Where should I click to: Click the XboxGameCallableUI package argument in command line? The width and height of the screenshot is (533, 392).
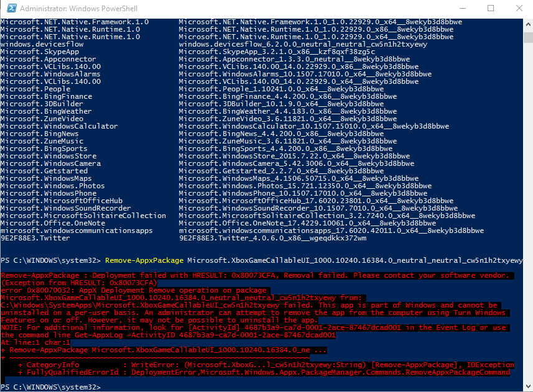tap(355, 260)
